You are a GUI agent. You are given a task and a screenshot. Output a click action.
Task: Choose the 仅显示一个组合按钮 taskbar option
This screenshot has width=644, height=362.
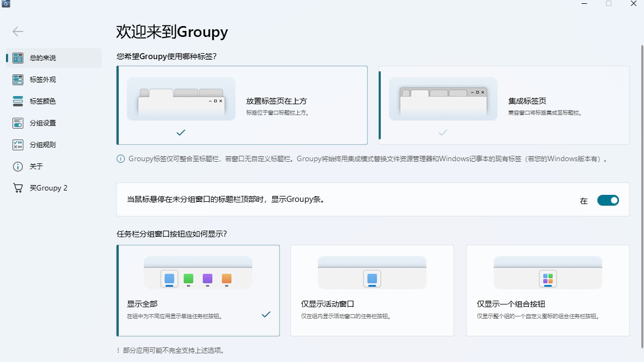[x=547, y=290]
